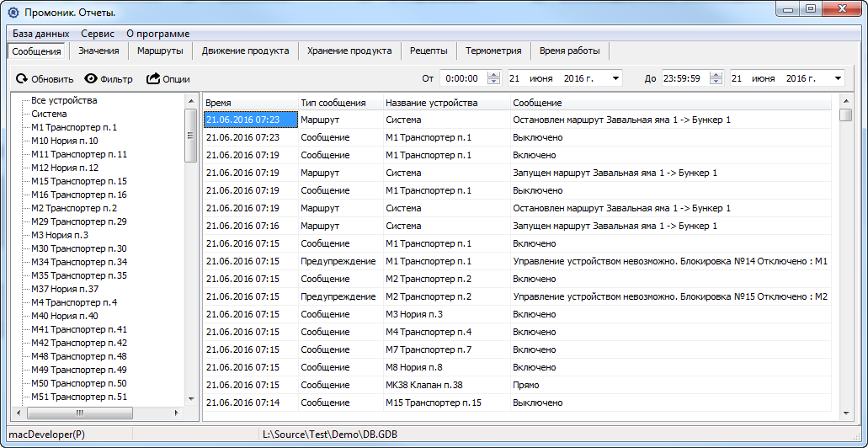
Task: Select M3 Нория п.3 in tree
Action: point(60,235)
